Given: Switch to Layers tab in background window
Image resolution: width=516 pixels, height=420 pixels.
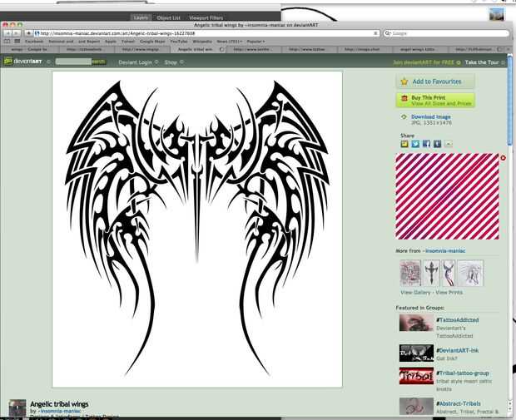Looking at the screenshot, I should [x=141, y=17].
